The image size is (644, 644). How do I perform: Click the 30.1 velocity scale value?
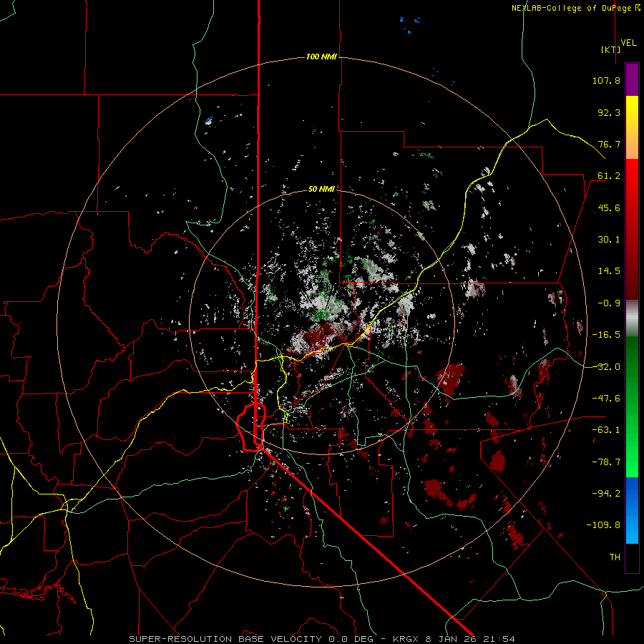click(x=609, y=240)
